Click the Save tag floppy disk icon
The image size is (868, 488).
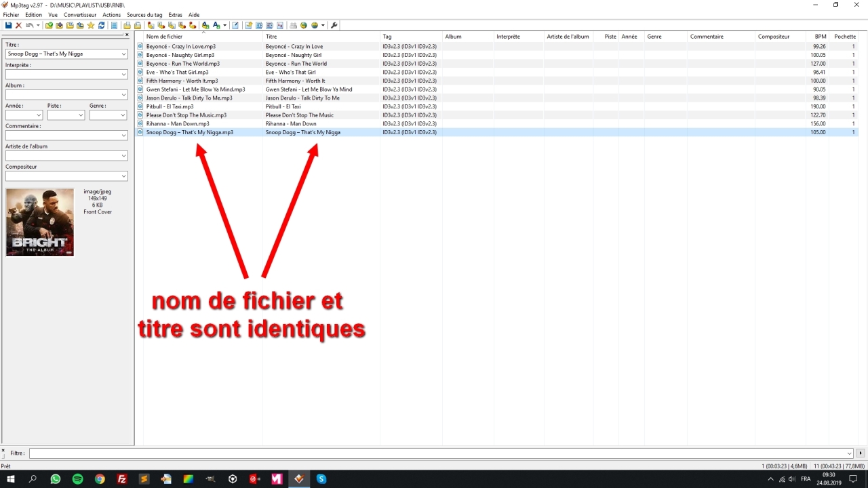(x=8, y=26)
